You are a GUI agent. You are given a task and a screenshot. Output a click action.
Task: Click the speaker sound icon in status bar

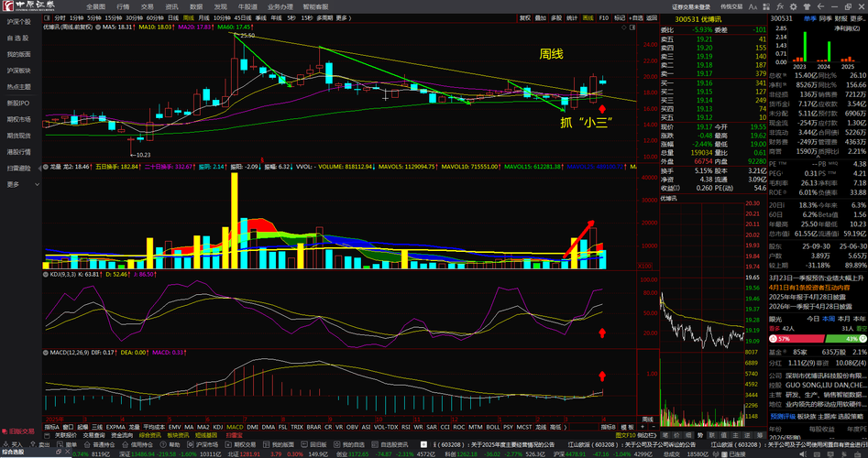(x=803, y=453)
